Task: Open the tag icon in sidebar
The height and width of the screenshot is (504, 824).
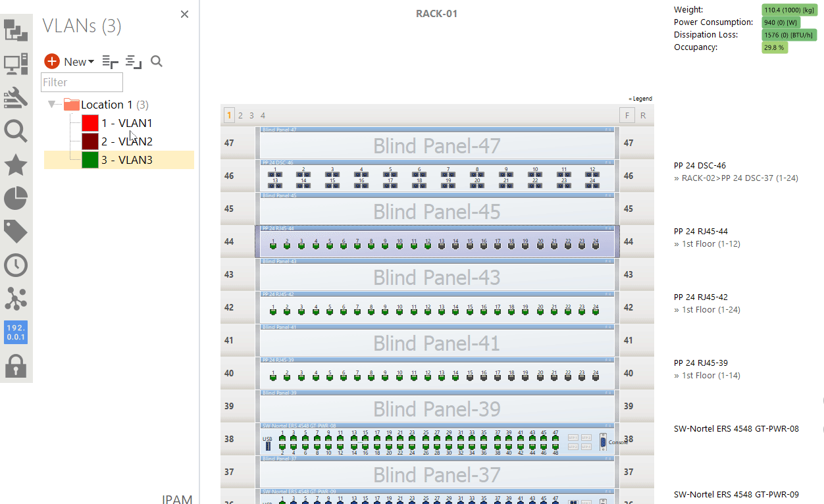Action: (16, 232)
